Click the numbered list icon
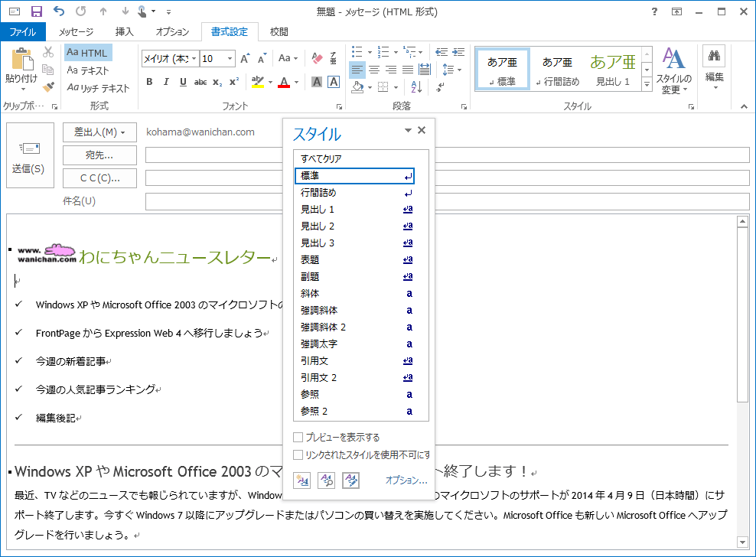Viewport: 756px width, 557px height. 383,51
